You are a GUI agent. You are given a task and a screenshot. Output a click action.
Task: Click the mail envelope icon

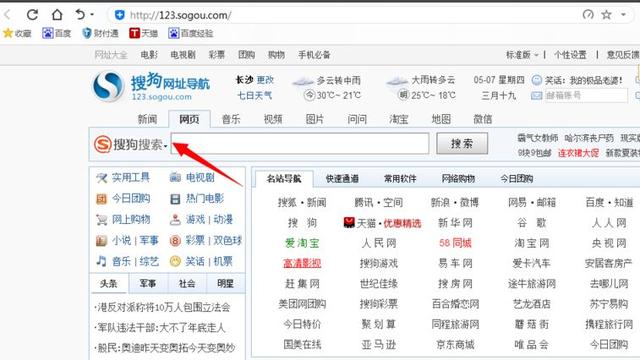click(x=536, y=96)
